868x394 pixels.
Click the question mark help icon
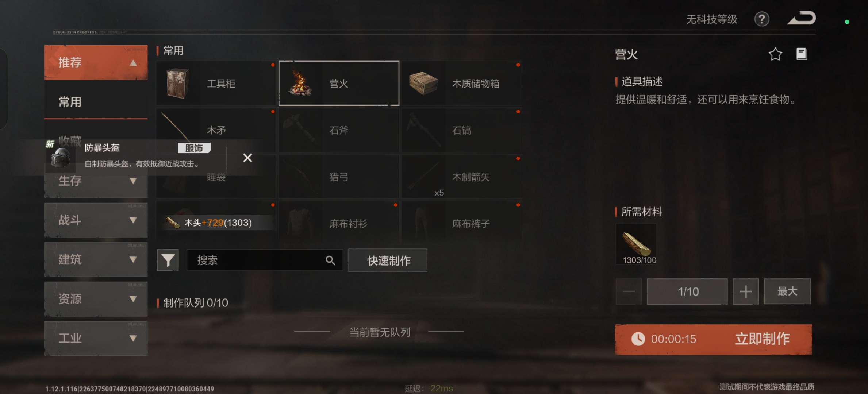(761, 19)
